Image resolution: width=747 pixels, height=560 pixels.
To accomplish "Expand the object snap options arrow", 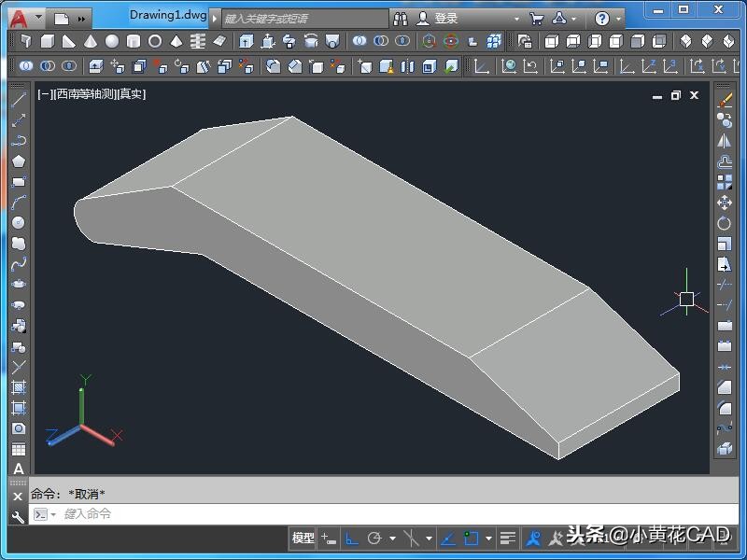I will [x=488, y=539].
